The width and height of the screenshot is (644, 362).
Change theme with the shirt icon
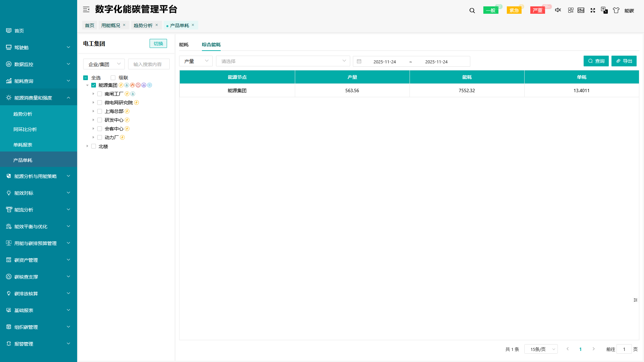tap(616, 10)
